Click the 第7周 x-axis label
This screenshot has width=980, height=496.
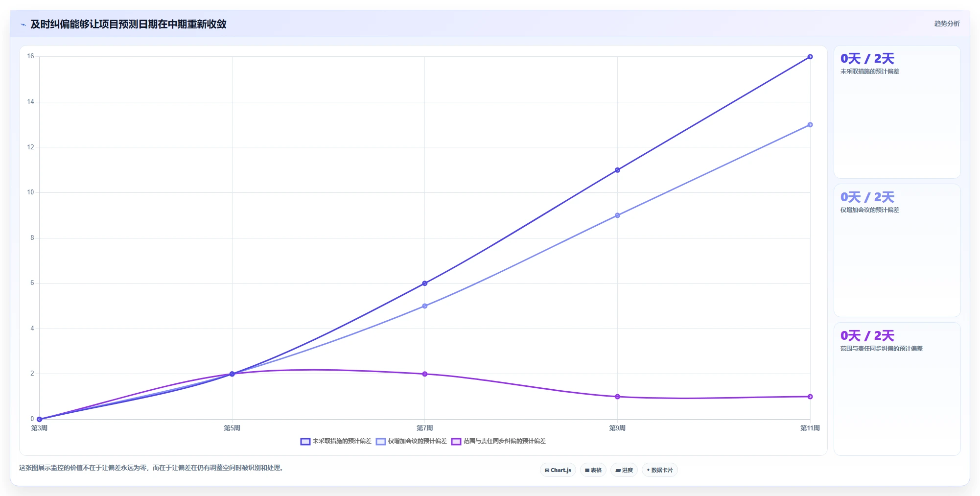click(x=425, y=428)
